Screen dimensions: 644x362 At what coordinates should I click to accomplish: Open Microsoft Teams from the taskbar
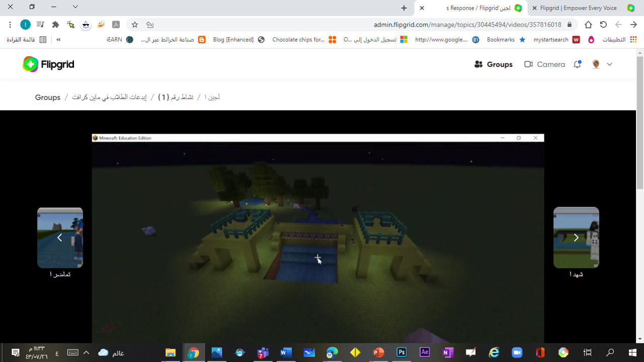(263, 352)
